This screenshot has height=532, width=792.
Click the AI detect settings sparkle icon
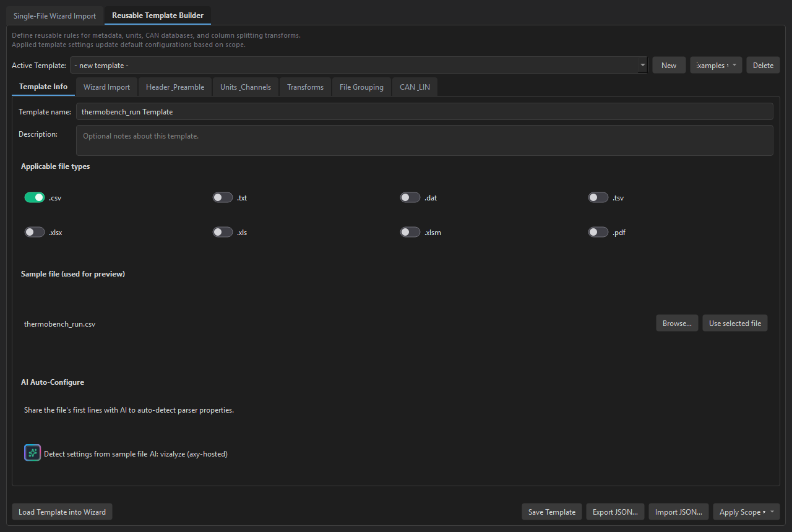coord(33,453)
